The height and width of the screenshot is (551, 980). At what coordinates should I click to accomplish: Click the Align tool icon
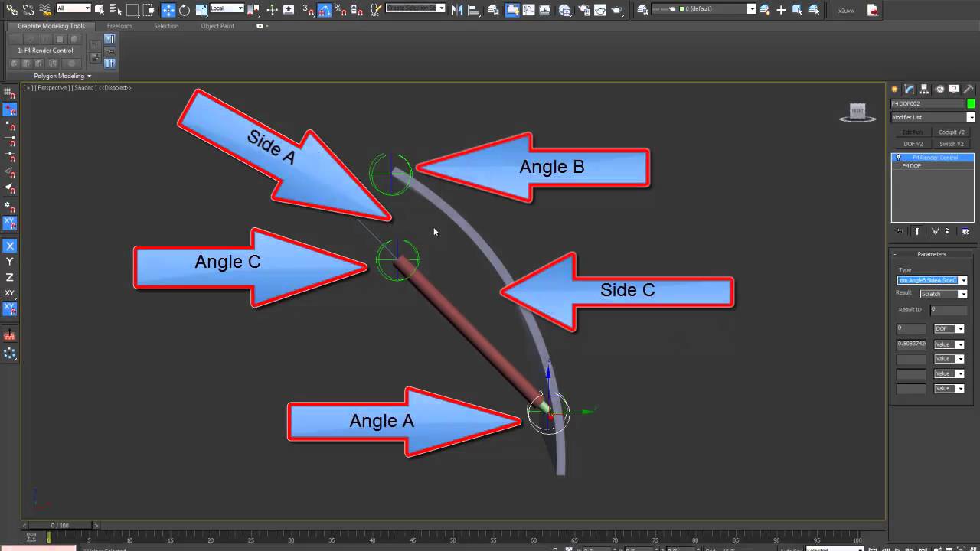point(473,9)
